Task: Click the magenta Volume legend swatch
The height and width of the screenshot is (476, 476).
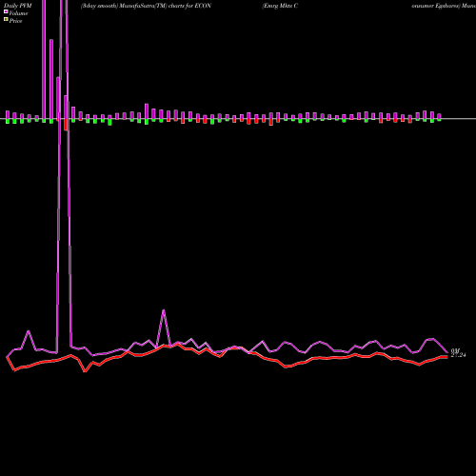Action: click(6, 11)
